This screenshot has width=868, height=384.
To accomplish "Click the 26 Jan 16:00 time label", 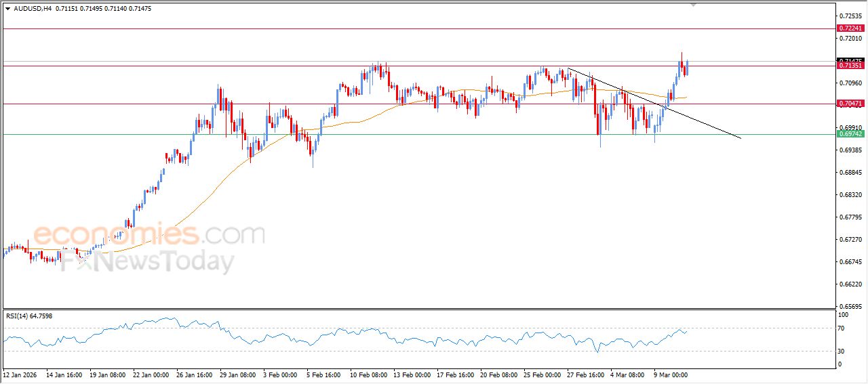I will (193, 374).
